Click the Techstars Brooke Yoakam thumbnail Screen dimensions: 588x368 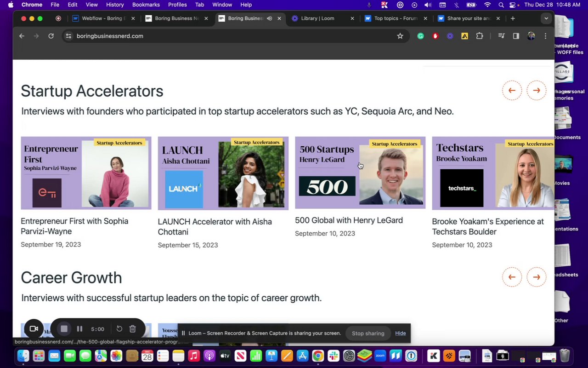coord(493,173)
